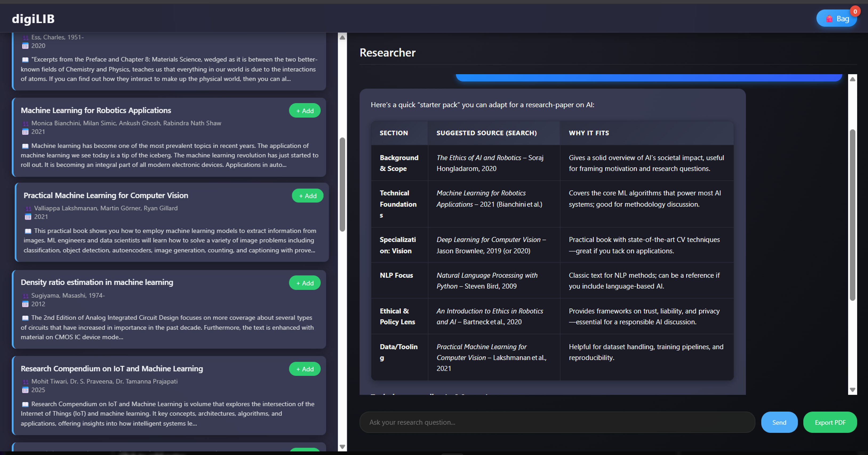The height and width of the screenshot is (455, 868).
Task: Add Practical Machine Learning for Computer Vision
Action: pyautogui.click(x=307, y=196)
